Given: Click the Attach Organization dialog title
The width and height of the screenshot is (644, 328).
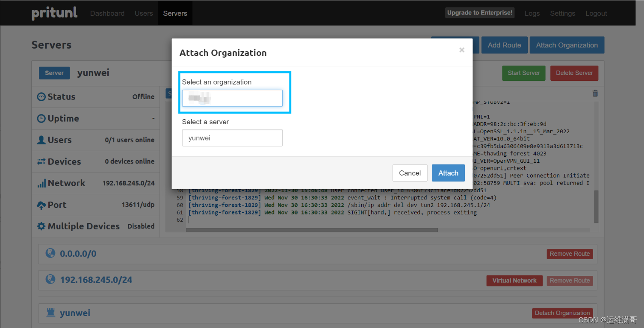Looking at the screenshot, I should pos(223,53).
